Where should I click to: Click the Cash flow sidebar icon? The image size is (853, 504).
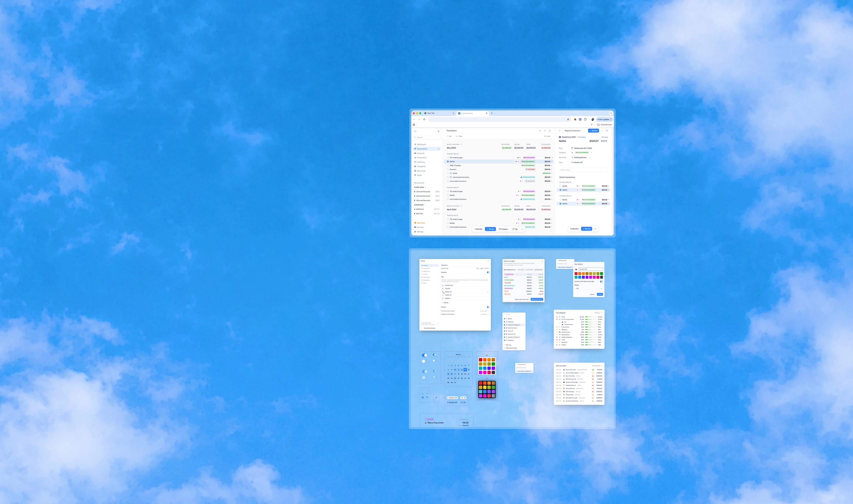pos(415,162)
